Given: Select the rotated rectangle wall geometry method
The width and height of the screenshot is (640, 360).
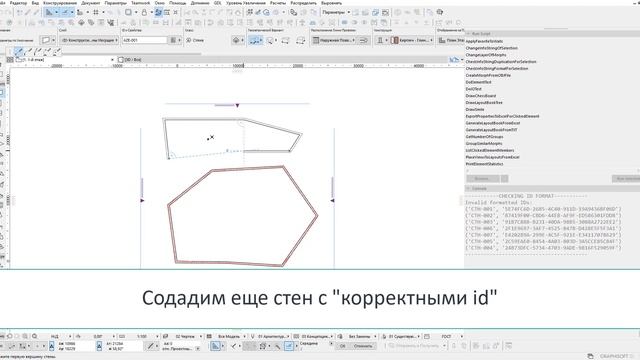Looking at the screenshot, I should point(301,40).
